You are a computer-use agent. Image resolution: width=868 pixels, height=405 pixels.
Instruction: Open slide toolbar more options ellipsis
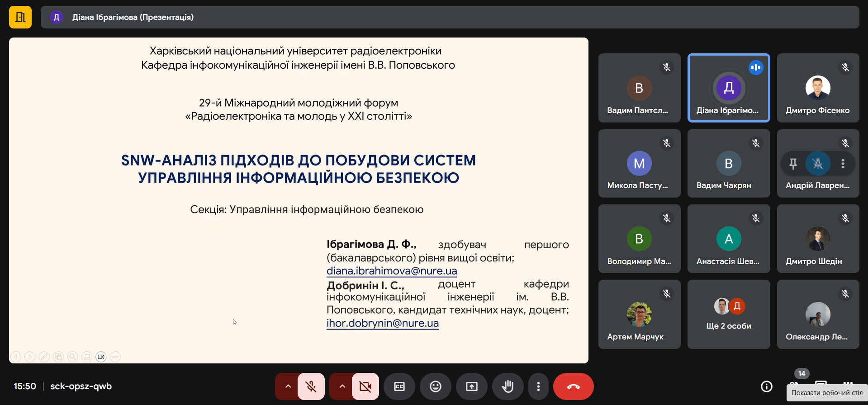[115, 357]
